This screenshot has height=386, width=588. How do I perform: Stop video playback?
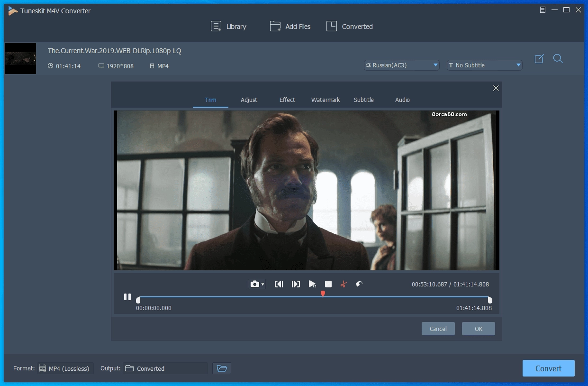coord(328,284)
